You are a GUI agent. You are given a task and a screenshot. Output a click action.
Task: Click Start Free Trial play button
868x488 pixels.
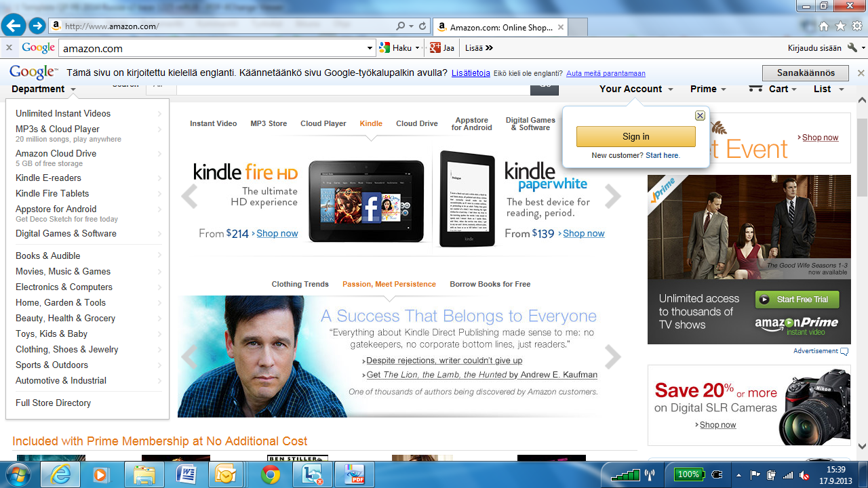[797, 300]
